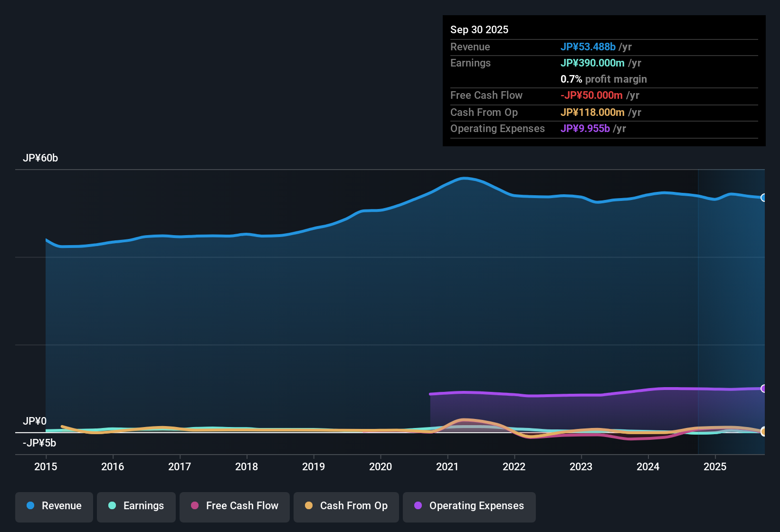
Task: Select the 2021 axis label
Action: click(x=447, y=467)
